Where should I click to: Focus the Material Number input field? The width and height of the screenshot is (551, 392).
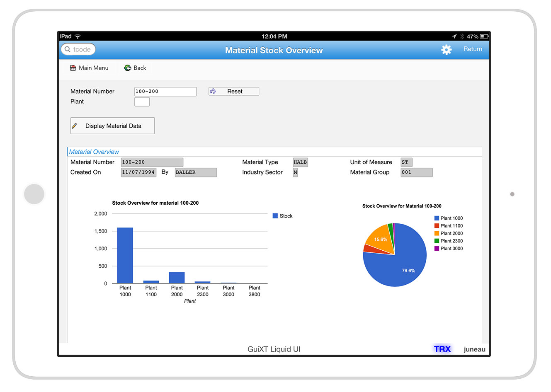[165, 92]
